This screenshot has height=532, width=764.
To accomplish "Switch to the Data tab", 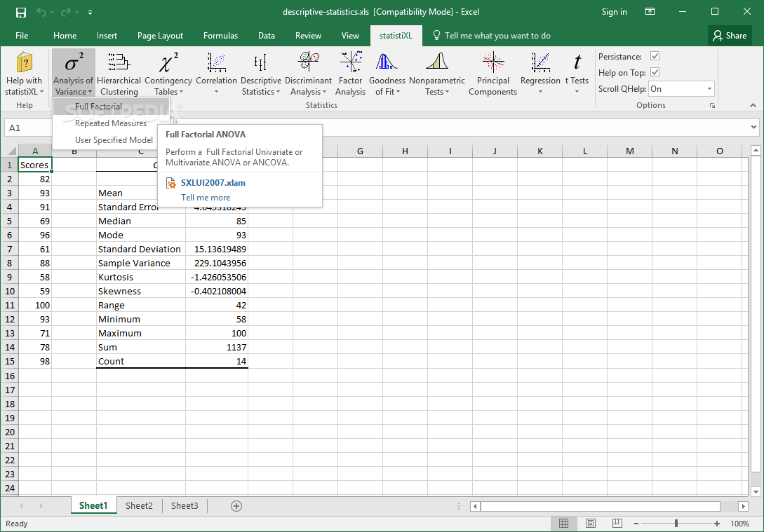I will coord(267,36).
